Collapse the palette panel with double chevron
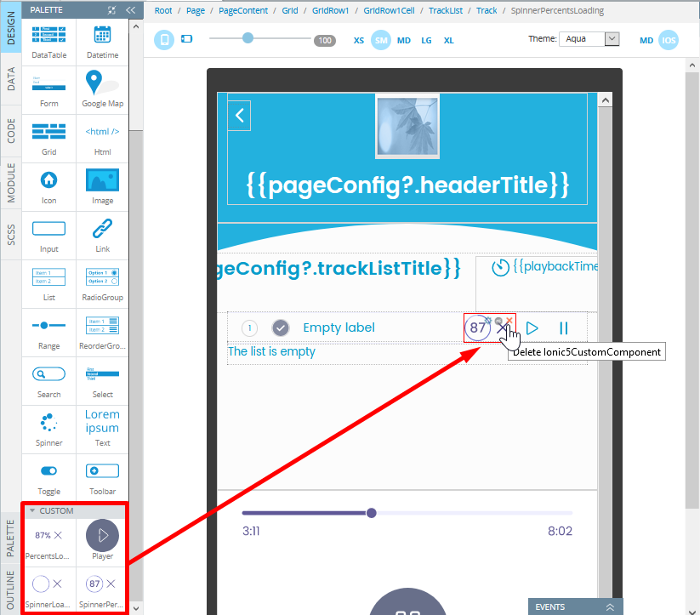 coord(130,10)
